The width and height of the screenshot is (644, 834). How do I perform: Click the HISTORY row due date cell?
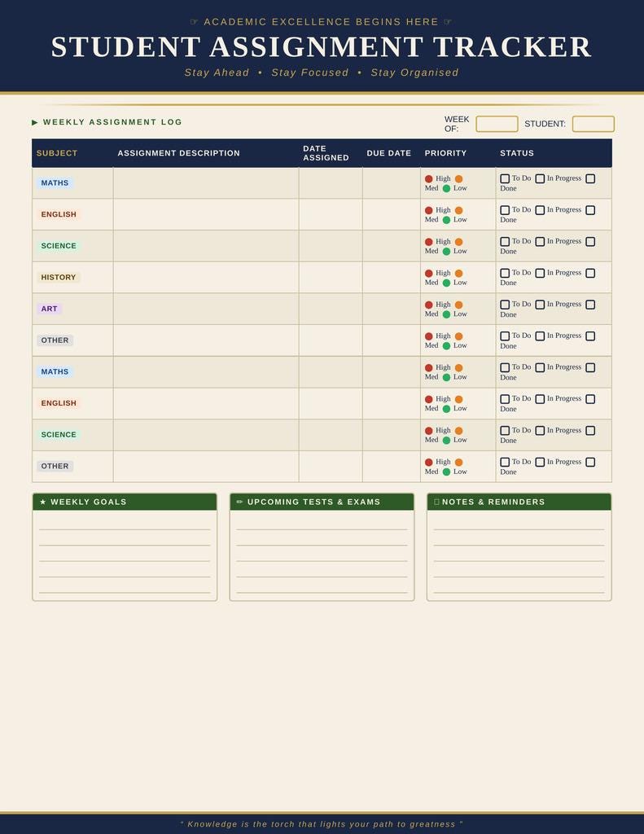[x=392, y=277]
